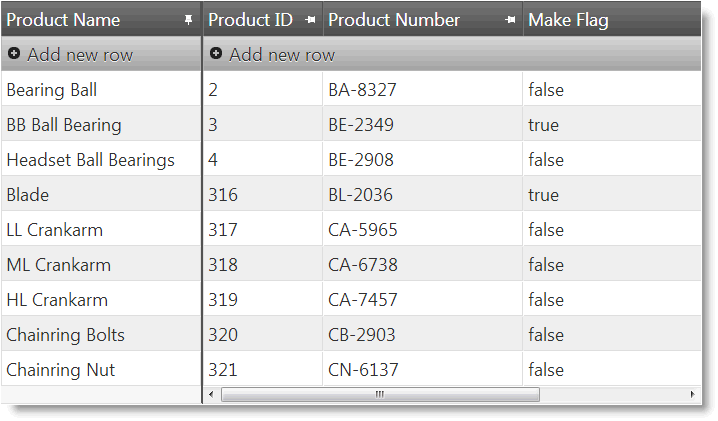
Task: Click the Product Number column header
Action: [x=394, y=20]
